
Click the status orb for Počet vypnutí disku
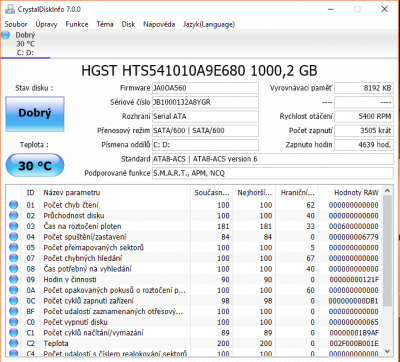click(14, 322)
